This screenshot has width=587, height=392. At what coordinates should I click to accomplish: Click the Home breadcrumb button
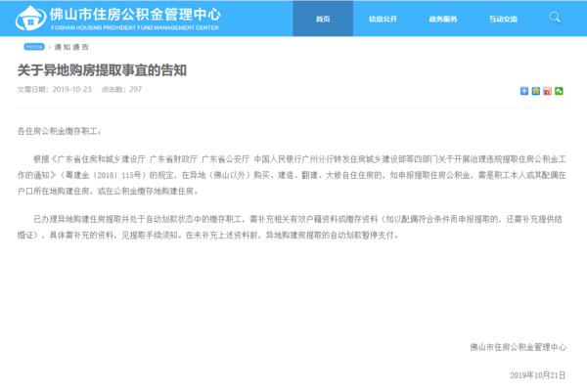pos(34,46)
